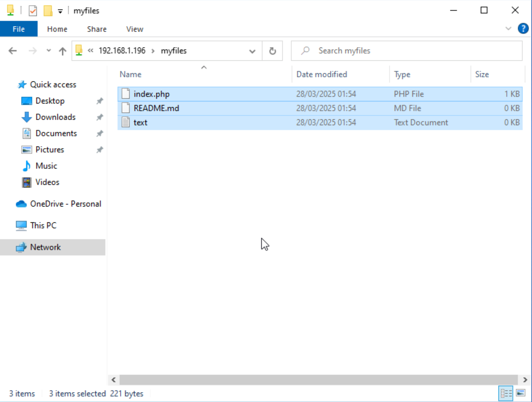The width and height of the screenshot is (532, 402).
Task: Open Properties from the Quick Access Toolbar
Action: tap(33, 10)
